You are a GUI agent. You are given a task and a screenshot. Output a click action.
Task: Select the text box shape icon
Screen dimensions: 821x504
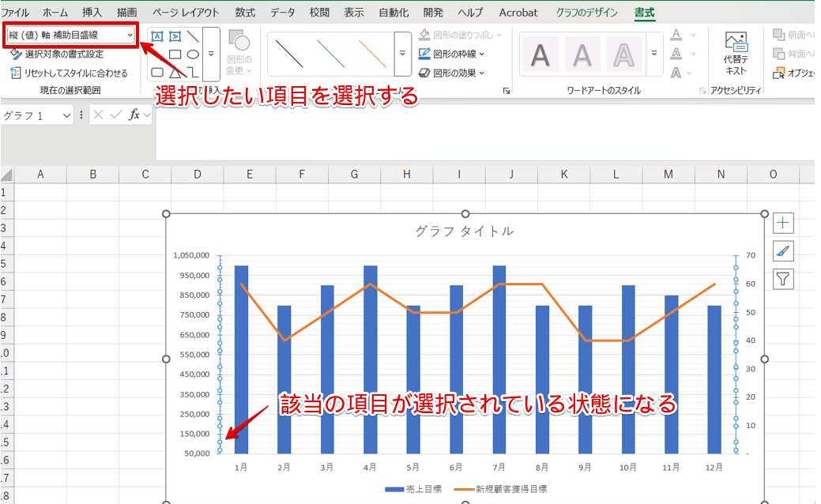[157, 36]
